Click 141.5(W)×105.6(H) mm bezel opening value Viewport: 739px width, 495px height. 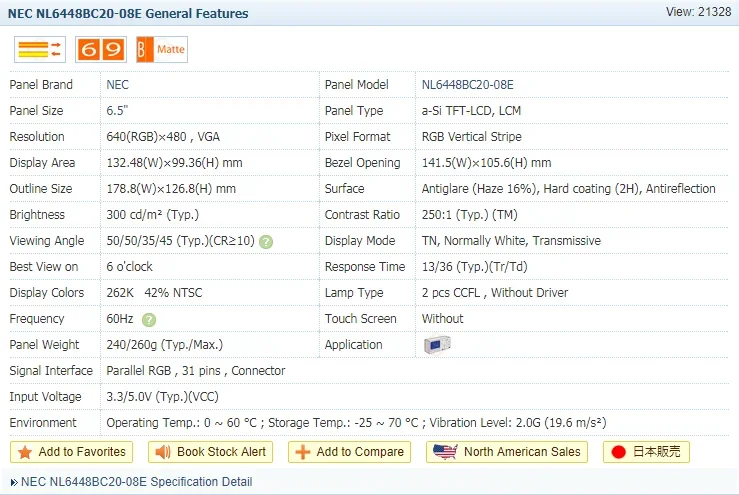[486, 163]
